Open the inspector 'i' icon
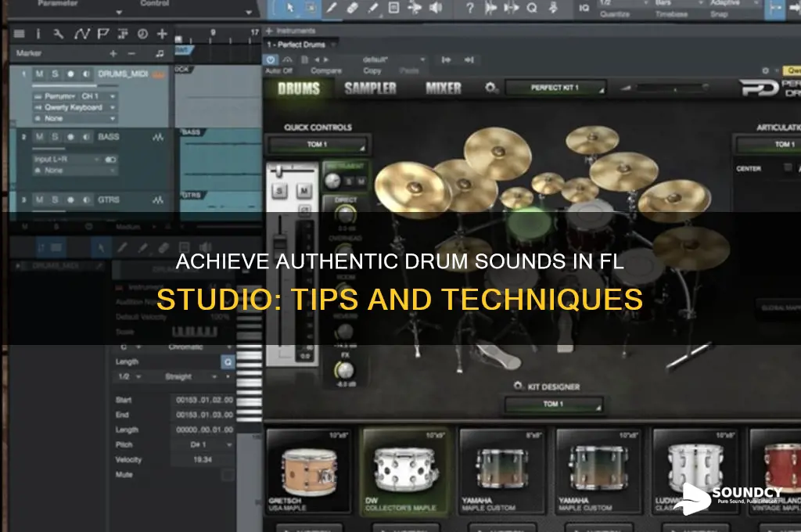Screen dimensions: 801x532 coord(38,34)
